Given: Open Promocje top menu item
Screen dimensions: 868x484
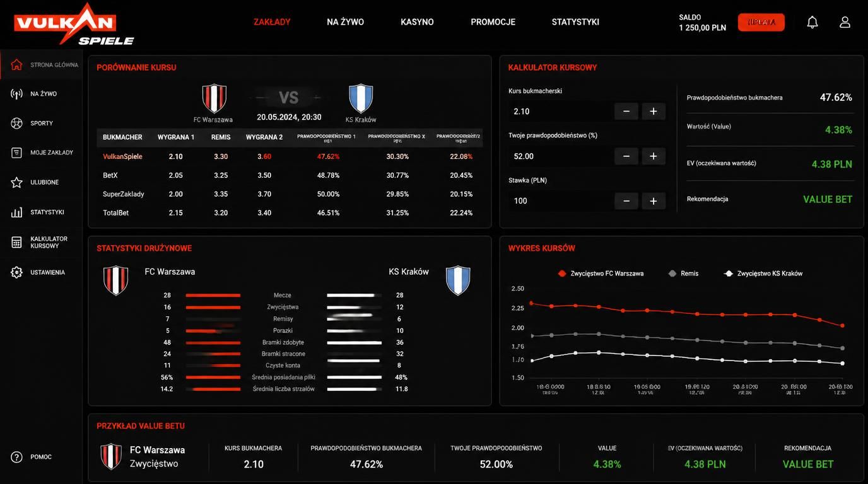Looking at the screenshot, I should pyautogui.click(x=493, y=22).
